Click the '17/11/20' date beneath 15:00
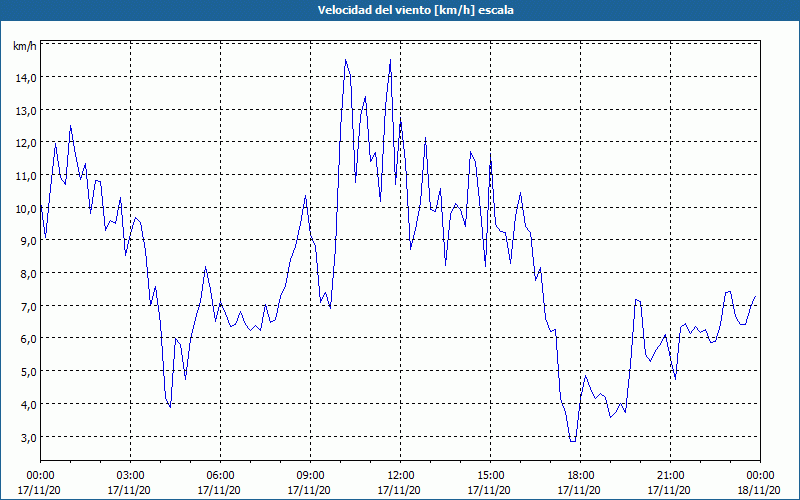The height and width of the screenshot is (500, 800). 489,490
